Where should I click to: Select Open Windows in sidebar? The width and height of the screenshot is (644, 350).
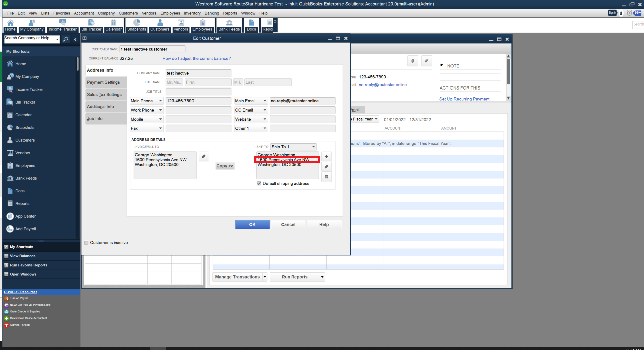pos(40,274)
